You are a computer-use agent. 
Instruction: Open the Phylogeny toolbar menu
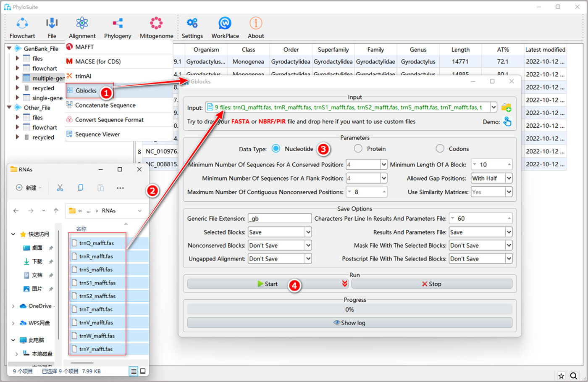(118, 28)
